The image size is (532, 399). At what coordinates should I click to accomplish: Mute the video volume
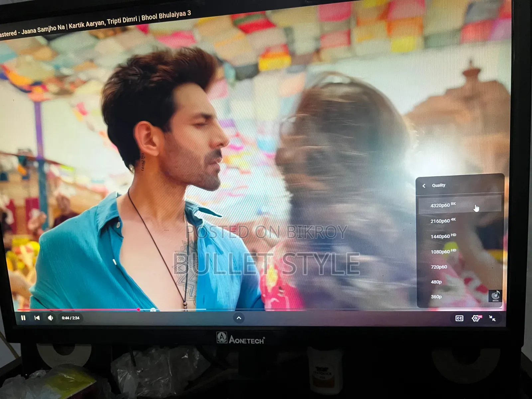(51, 318)
